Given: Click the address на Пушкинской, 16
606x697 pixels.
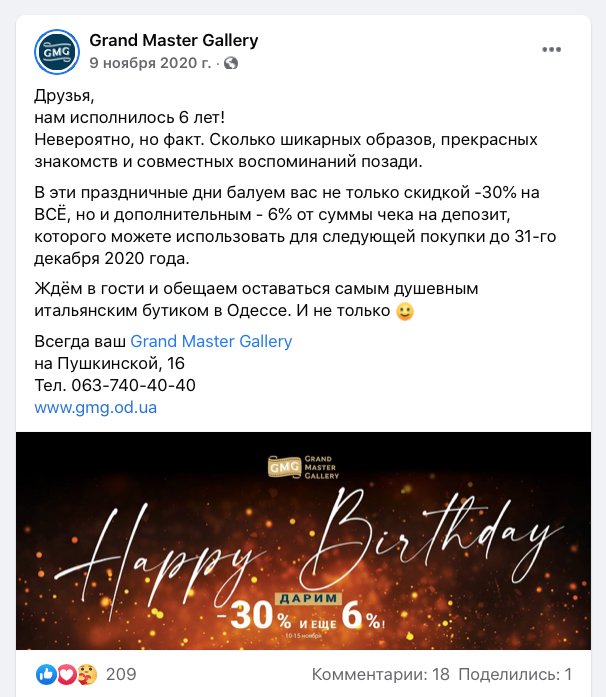Looking at the screenshot, I should pos(109,364).
